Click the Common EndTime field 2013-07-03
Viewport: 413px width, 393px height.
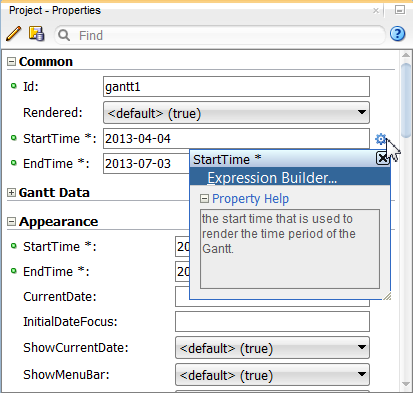[146, 163]
